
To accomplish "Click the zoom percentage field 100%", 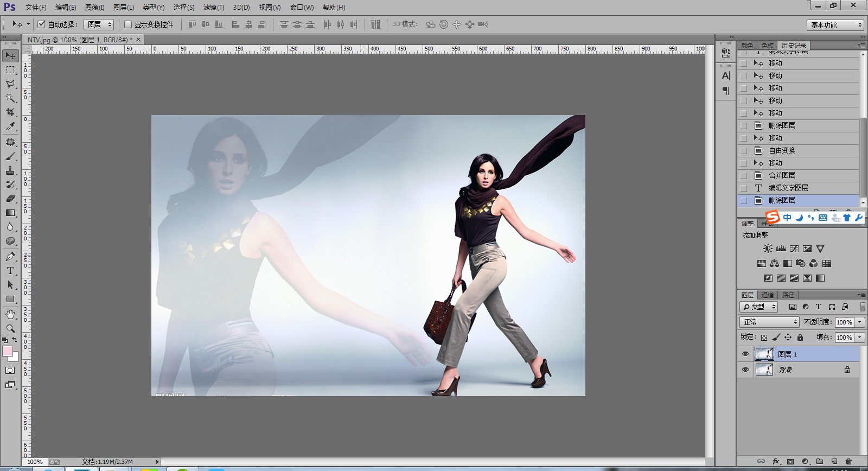I will pyautogui.click(x=35, y=462).
